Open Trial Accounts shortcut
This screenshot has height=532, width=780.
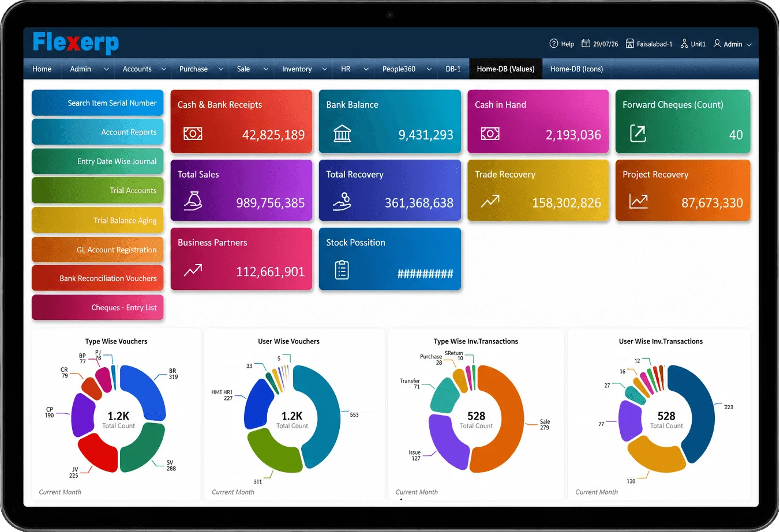[x=97, y=191]
